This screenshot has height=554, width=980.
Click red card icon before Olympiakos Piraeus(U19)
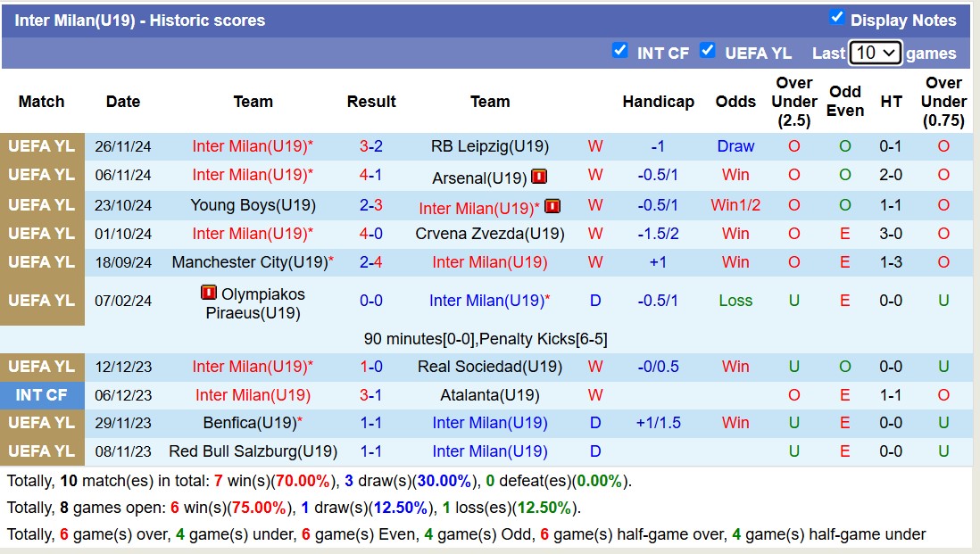coord(209,293)
